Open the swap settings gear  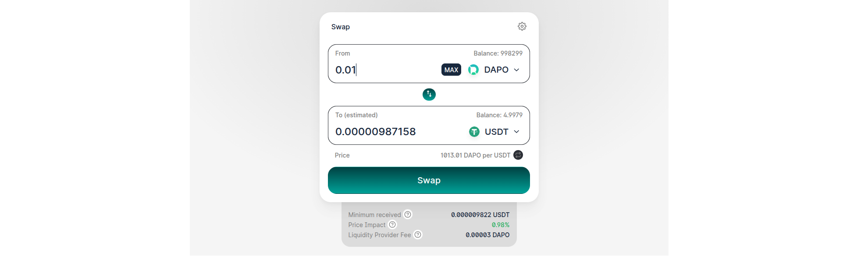(522, 26)
